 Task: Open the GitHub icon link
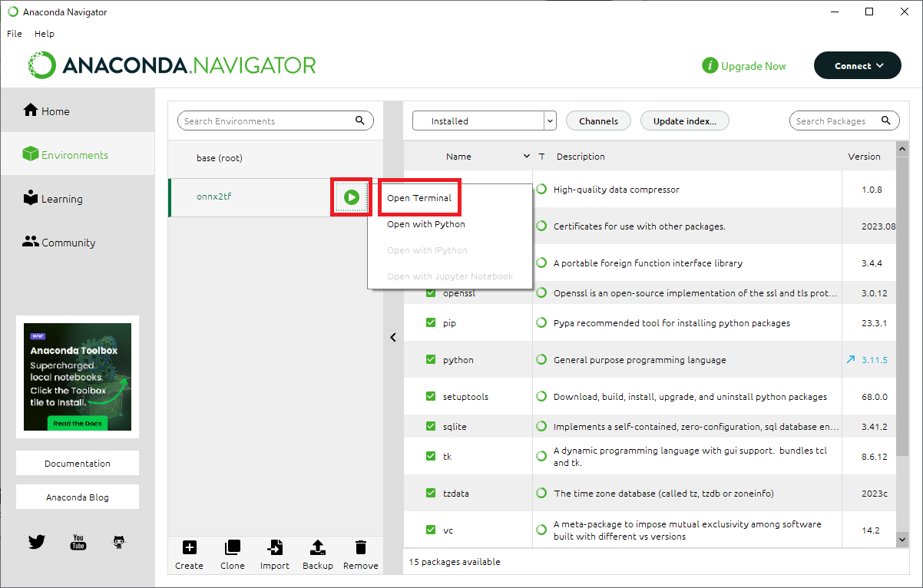(x=119, y=542)
